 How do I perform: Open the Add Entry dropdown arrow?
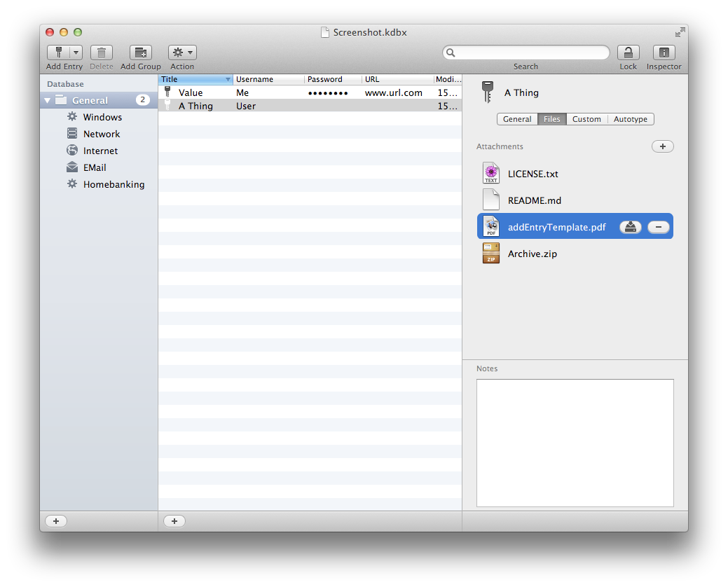76,53
